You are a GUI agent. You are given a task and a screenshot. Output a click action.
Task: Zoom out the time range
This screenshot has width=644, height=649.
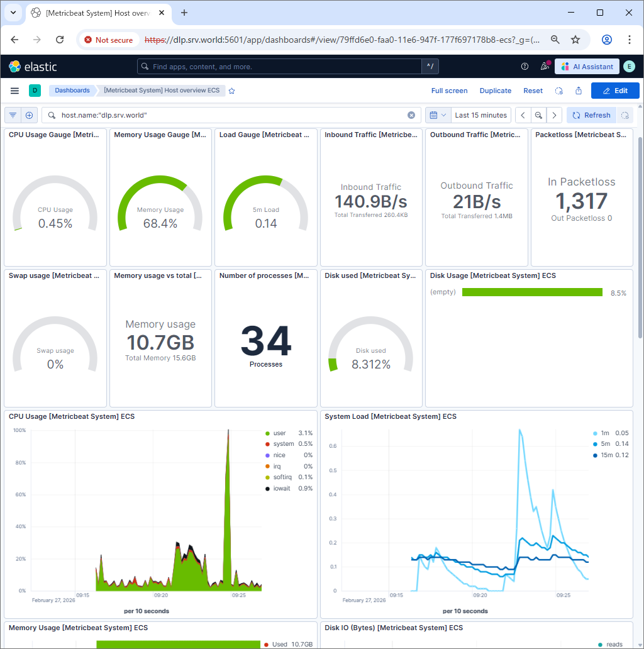tap(538, 115)
